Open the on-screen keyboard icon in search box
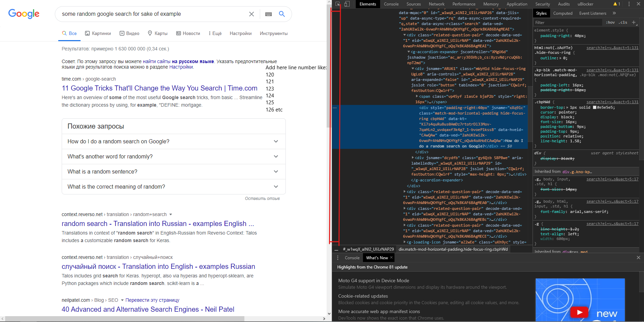The height and width of the screenshot is (322, 644). tap(268, 14)
